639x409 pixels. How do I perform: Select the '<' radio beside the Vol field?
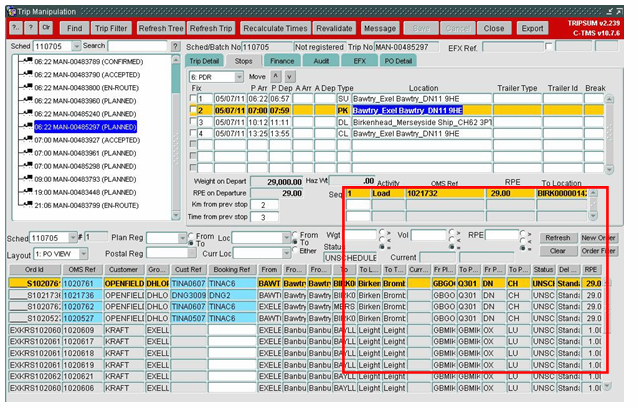(451, 240)
